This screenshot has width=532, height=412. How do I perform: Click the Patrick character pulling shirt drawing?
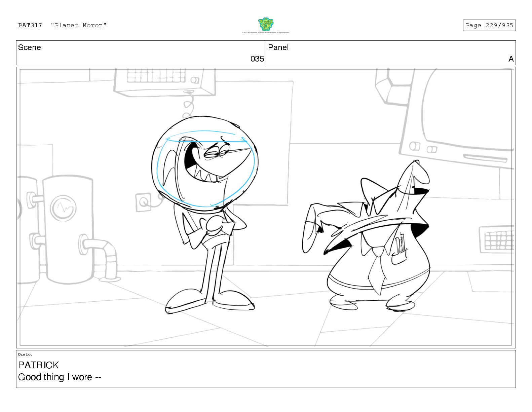(367, 235)
